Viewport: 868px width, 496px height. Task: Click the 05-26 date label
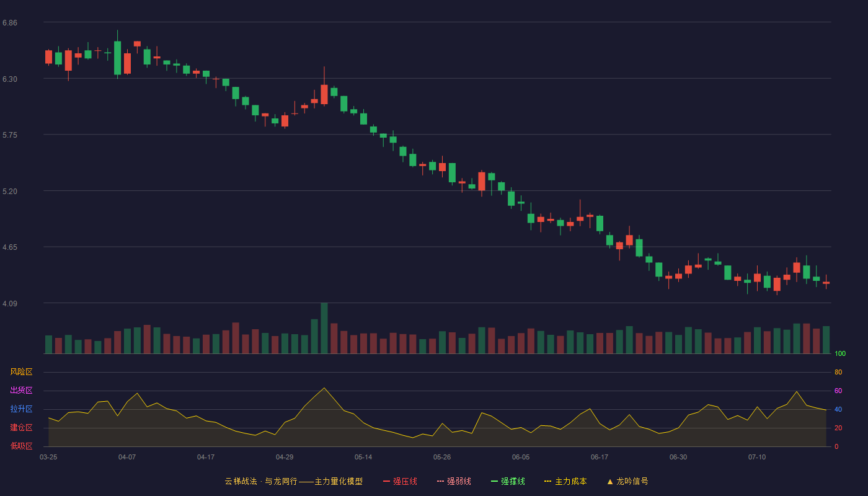(x=442, y=457)
